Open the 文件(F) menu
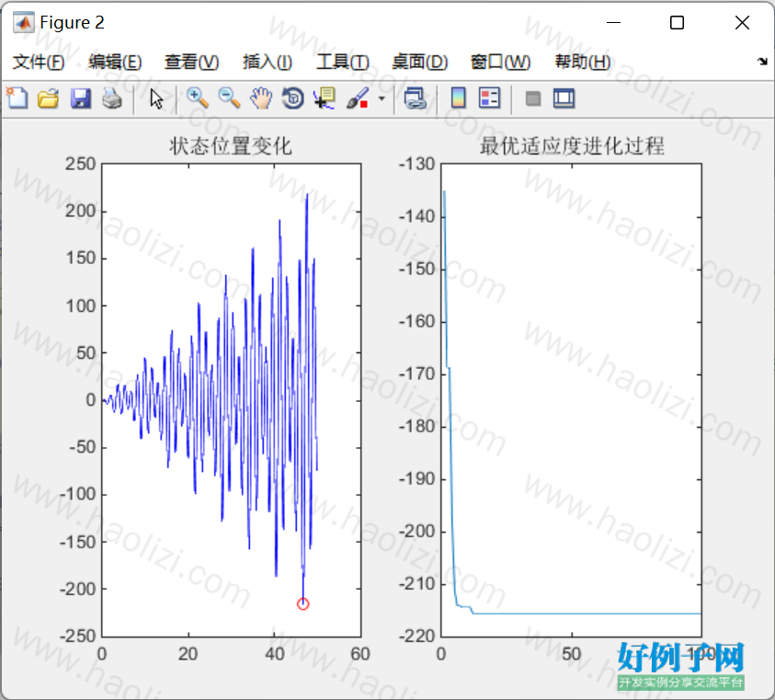Viewport: 775px width, 700px height. point(39,62)
